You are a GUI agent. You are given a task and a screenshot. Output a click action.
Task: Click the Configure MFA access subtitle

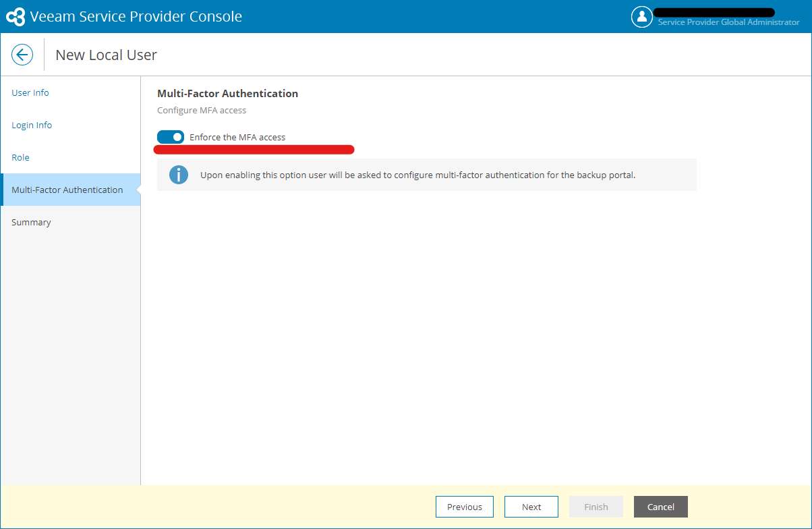pos(202,110)
